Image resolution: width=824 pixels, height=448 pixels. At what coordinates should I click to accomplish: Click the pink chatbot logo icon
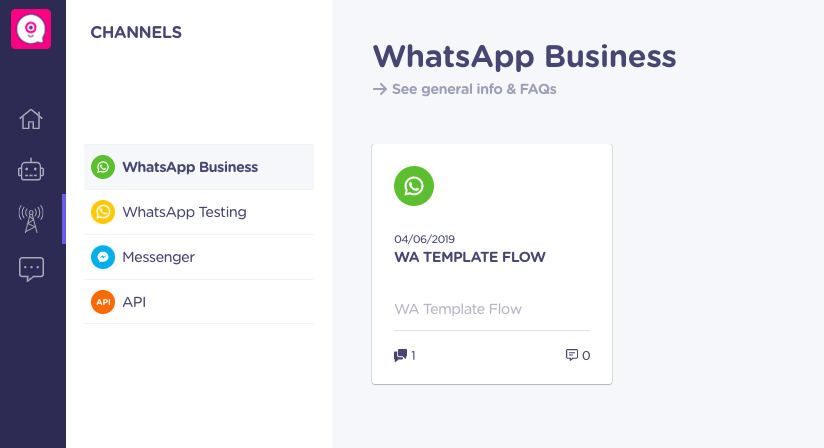pyautogui.click(x=31, y=29)
